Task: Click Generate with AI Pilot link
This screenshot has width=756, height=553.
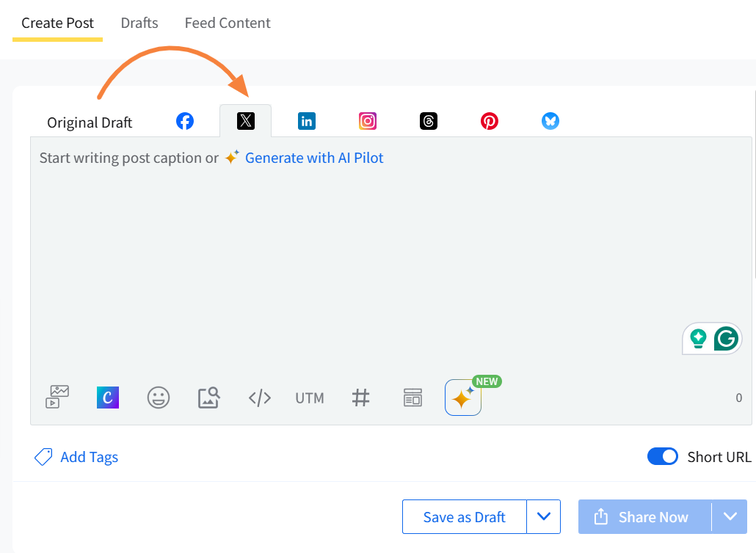Action: 313,158
